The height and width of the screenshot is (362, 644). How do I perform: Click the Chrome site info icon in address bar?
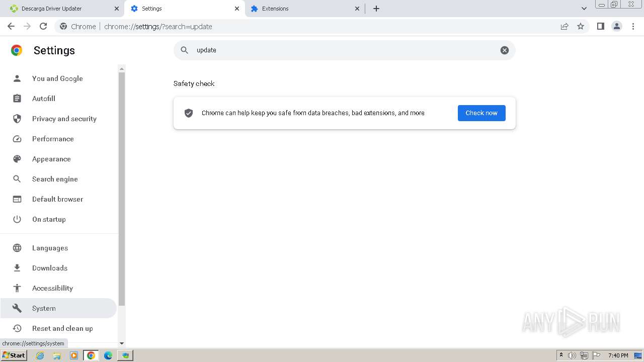pos(63,26)
